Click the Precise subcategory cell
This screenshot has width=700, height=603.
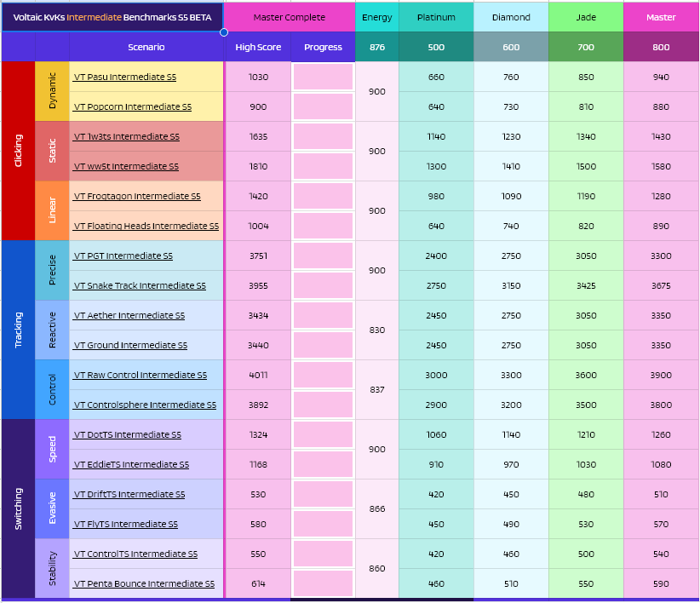(x=52, y=271)
